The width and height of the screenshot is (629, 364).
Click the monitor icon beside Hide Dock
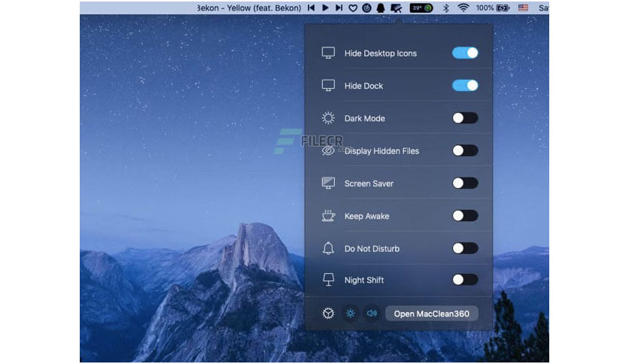[328, 86]
